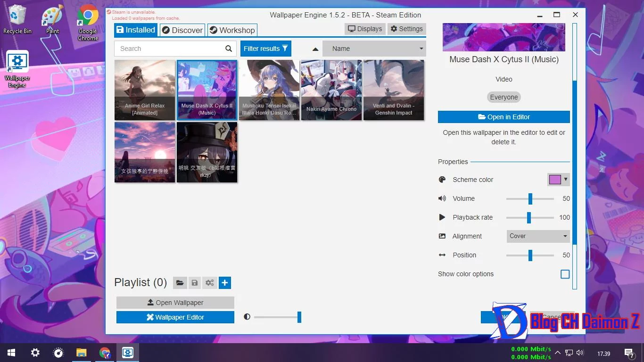
Task: Click the Steam is unavailable warning text
Action: 134,12
